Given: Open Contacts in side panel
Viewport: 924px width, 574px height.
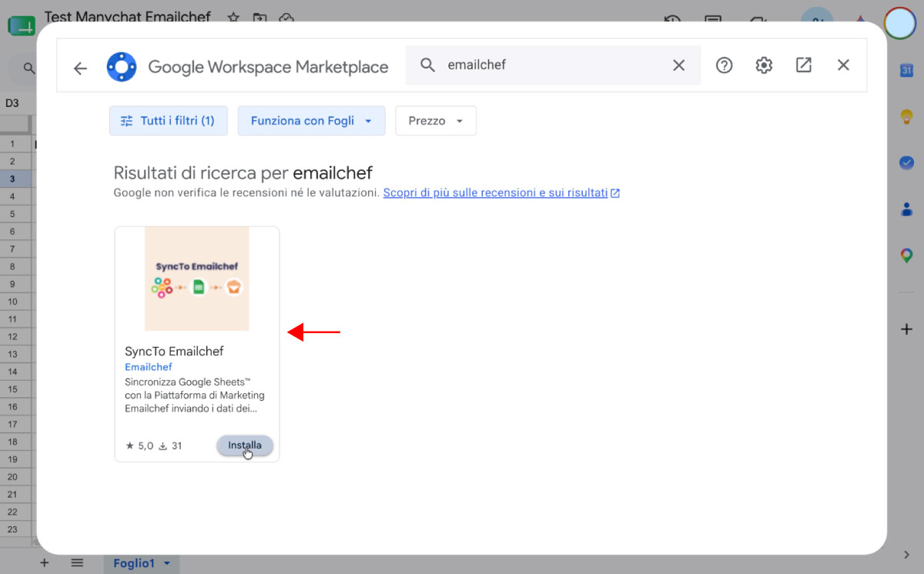Looking at the screenshot, I should (x=906, y=209).
